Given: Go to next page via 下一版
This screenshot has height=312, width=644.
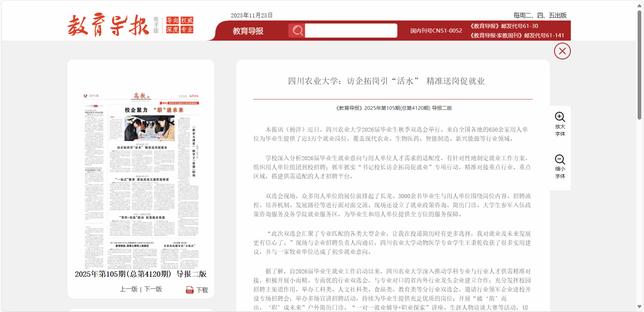Looking at the screenshot, I should [x=153, y=289].
